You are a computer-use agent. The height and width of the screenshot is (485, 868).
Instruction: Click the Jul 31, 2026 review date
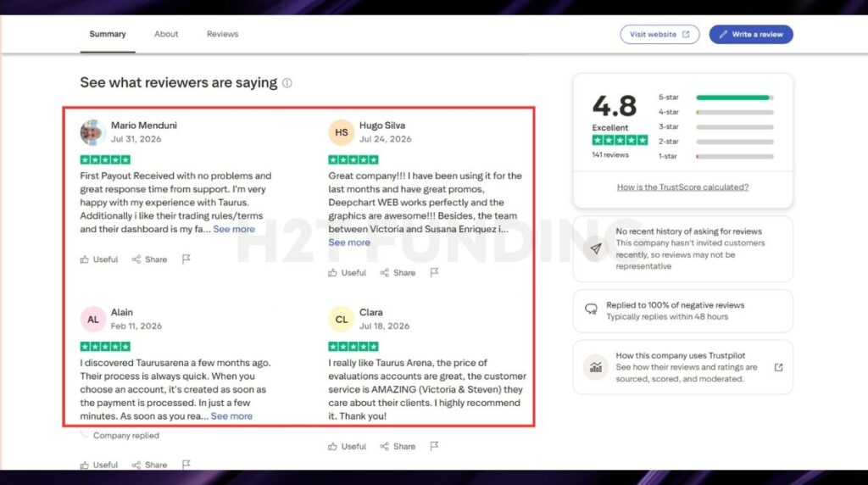136,139
